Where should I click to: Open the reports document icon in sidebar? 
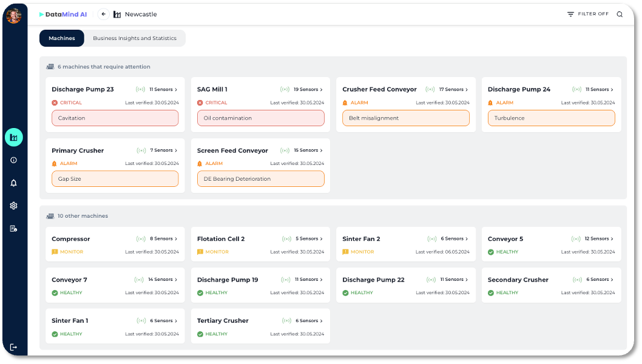(x=13, y=229)
